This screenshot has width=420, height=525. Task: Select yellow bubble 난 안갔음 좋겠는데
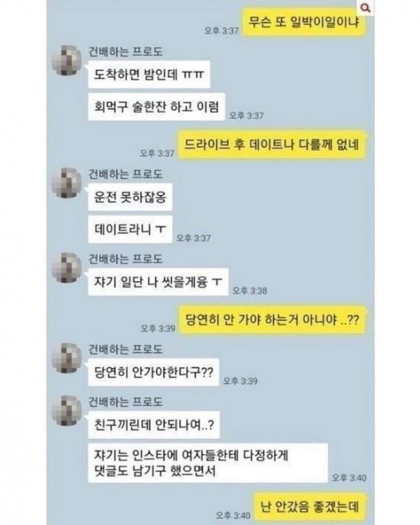point(310,506)
